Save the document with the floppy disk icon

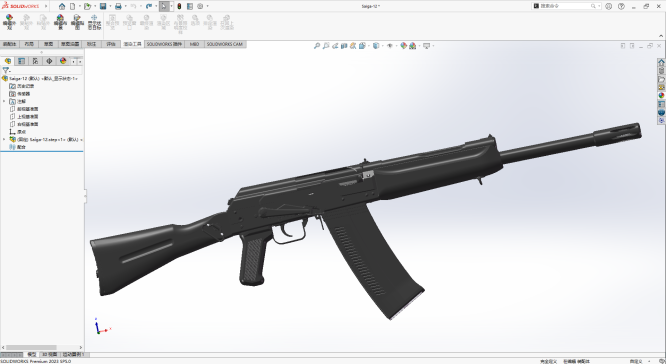[103, 6]
